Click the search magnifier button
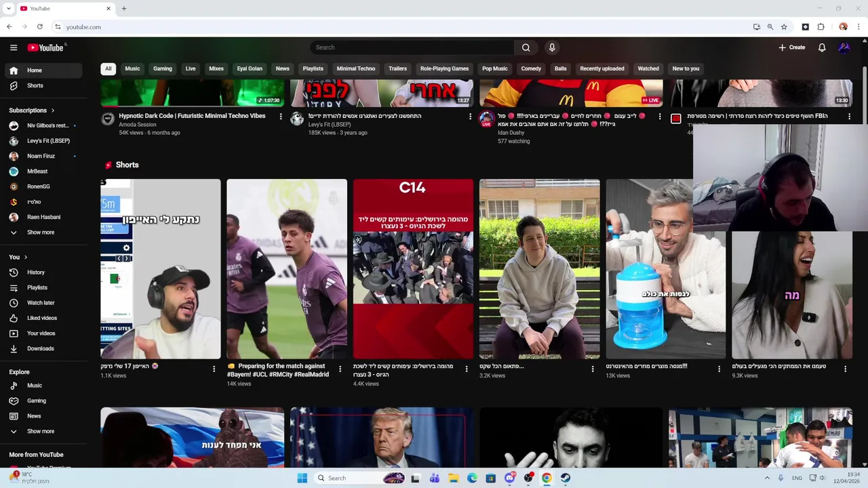The image size is (868, 488). point(526,47)
